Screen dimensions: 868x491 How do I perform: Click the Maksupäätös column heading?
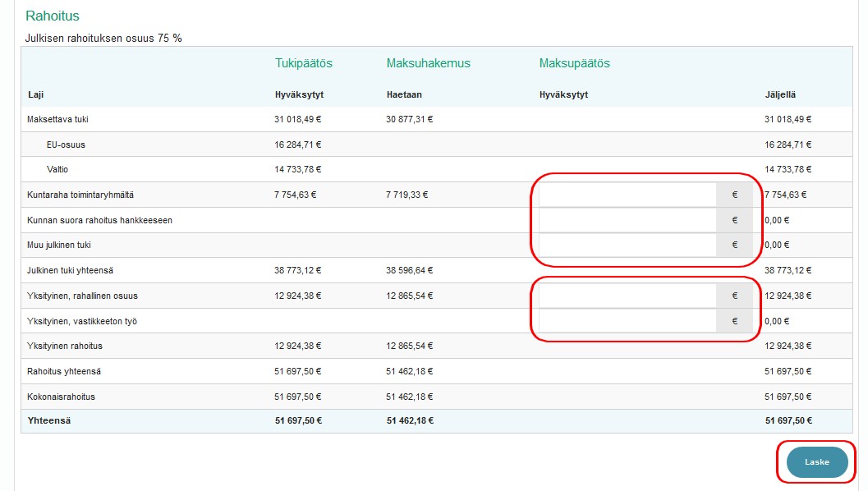tap(575, 63)
